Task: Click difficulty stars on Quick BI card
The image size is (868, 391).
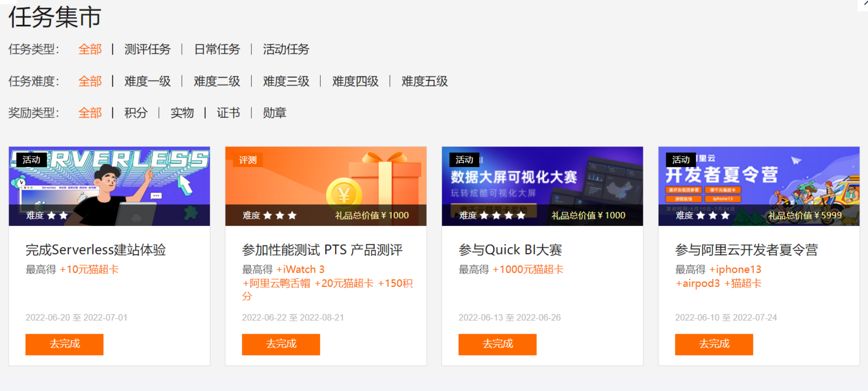Action: [x=502, y=216]
